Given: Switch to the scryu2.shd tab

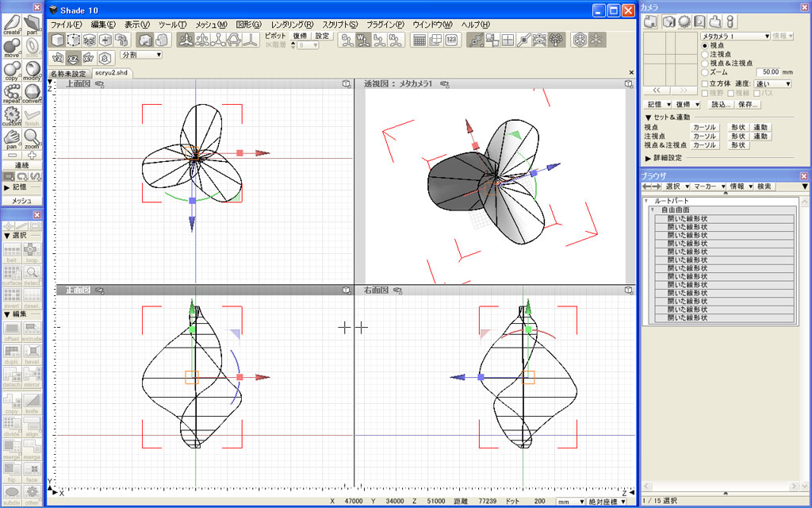Looking at the screenshot, I should click(x=111, y=73).
